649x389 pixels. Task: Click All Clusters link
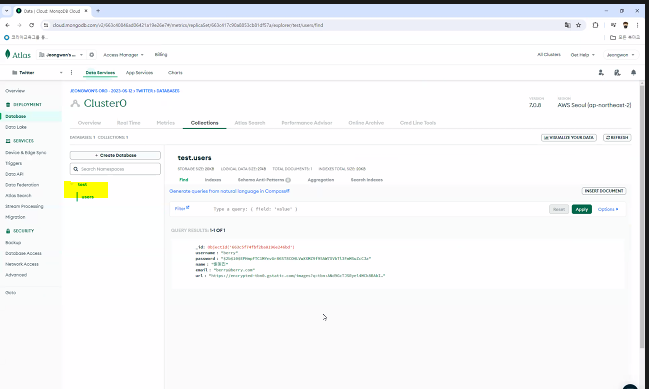tap(548, 55)
